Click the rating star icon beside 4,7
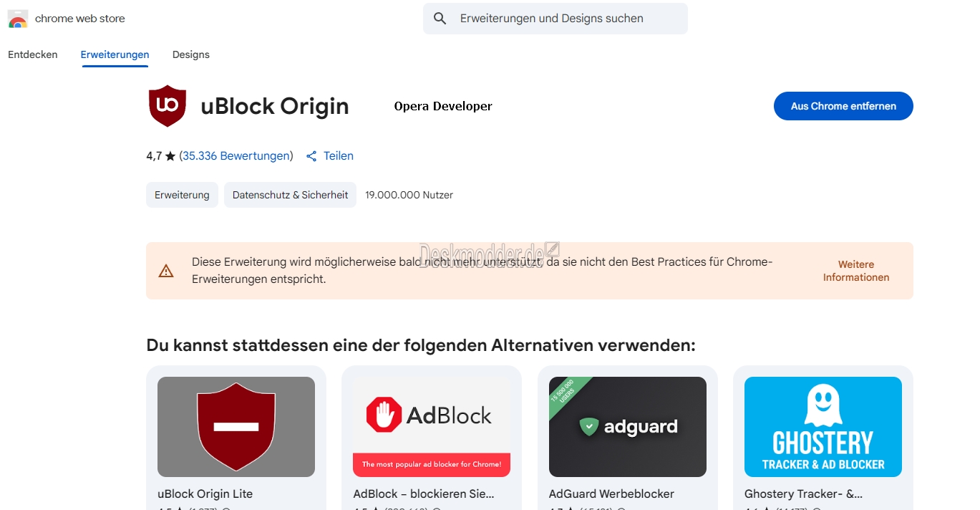Screen dimensions: 980x510 (x=170, y=155)
